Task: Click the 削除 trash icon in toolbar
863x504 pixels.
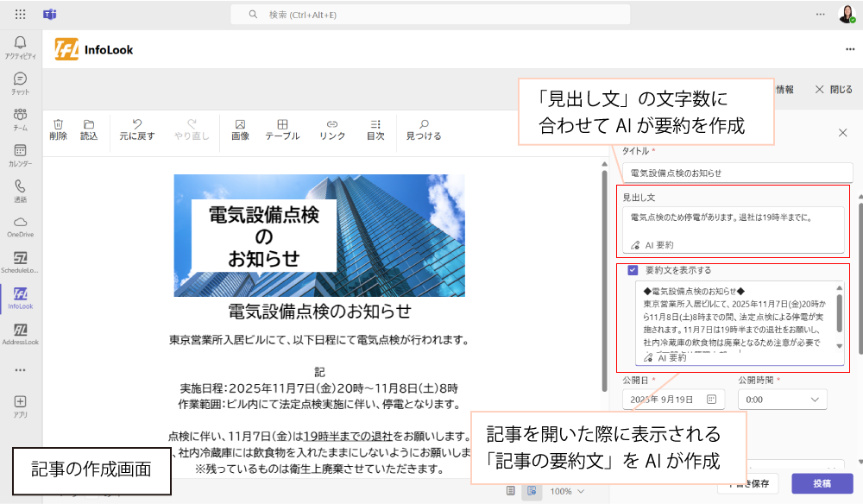Action: pyautogui.click(x=58, y=129)
